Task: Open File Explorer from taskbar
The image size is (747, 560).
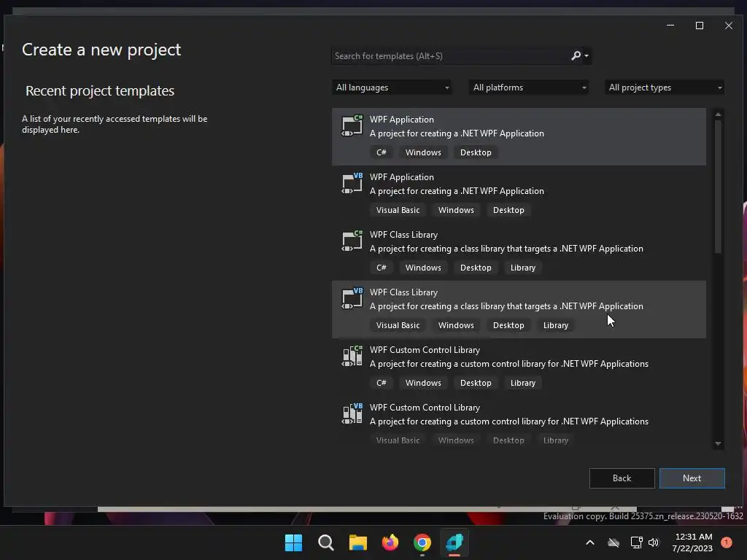Action: [x=357, y=542]
